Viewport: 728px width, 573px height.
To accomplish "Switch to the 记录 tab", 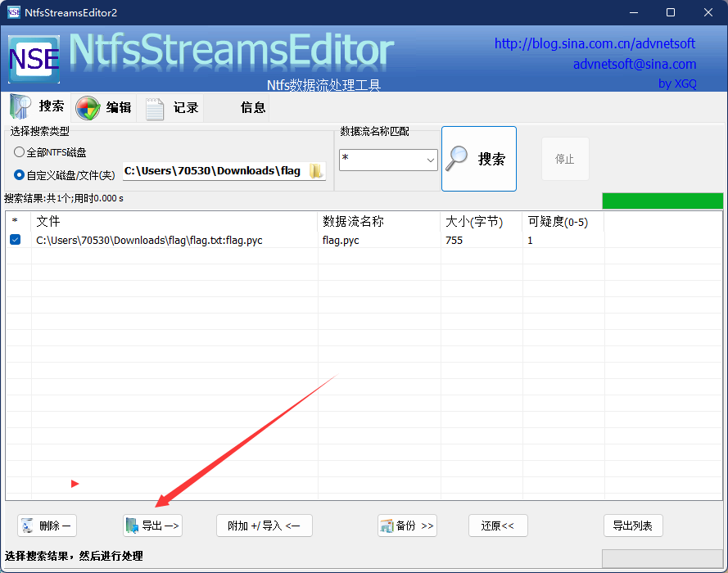I will point(172,107).
